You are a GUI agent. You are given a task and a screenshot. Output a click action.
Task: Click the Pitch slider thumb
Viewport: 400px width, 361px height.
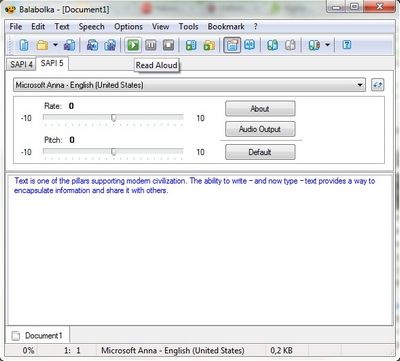114,152
